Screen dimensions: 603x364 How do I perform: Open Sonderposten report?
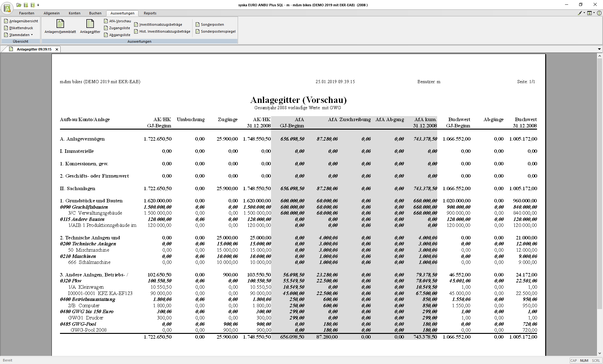pos(210,24)
